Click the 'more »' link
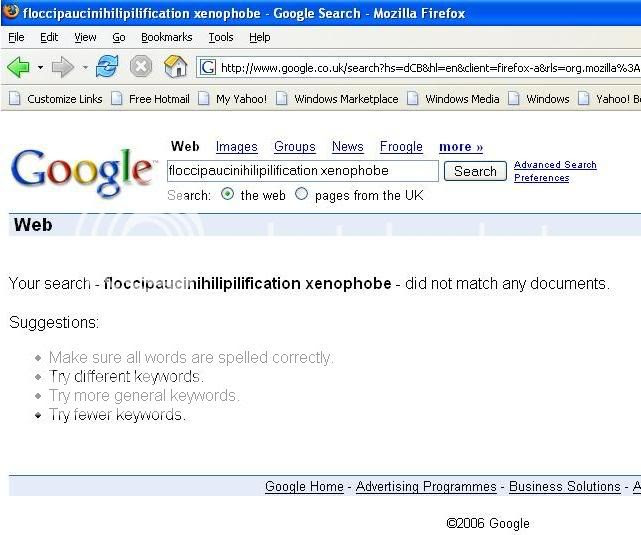This screenshot has width=641, height=535. (461, 147)
